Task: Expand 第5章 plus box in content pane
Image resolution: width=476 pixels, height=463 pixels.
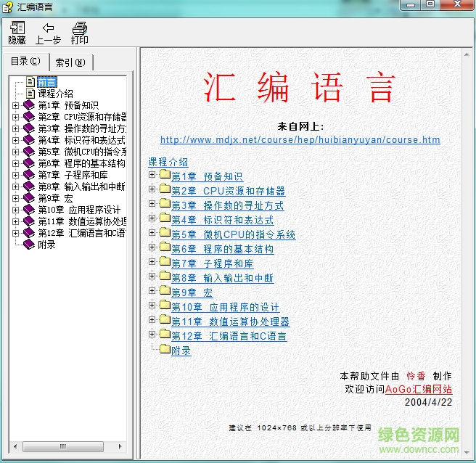Action: tap(152, 233)
